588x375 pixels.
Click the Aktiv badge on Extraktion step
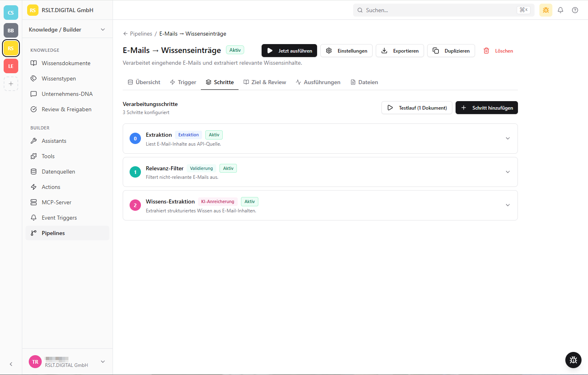click(214, 135)
